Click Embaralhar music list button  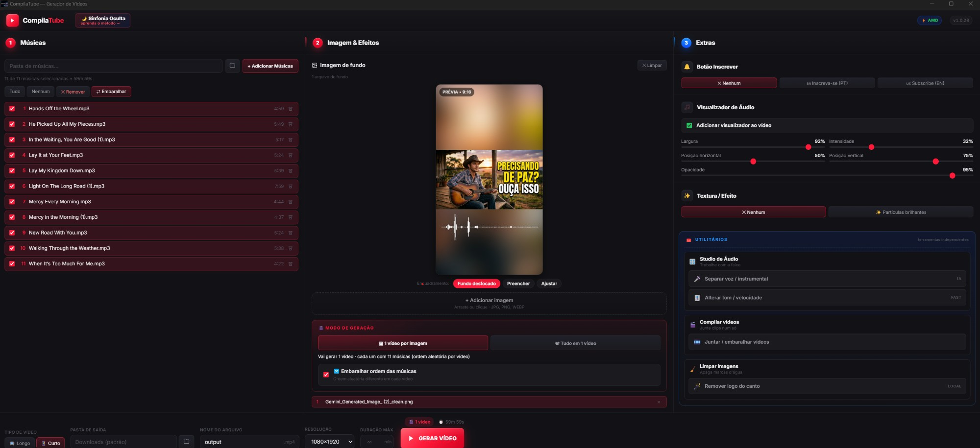(111, 92)
